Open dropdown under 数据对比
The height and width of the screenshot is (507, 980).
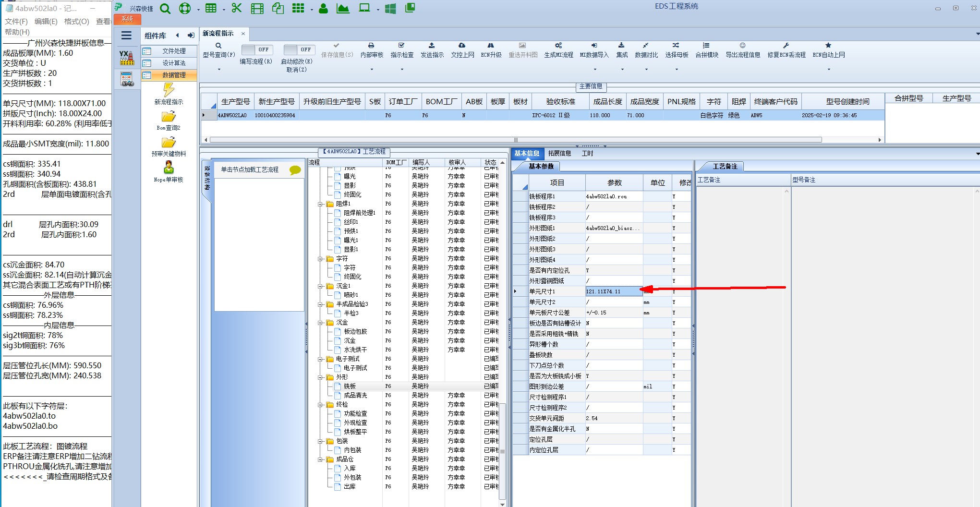click(x=646, y=70)
